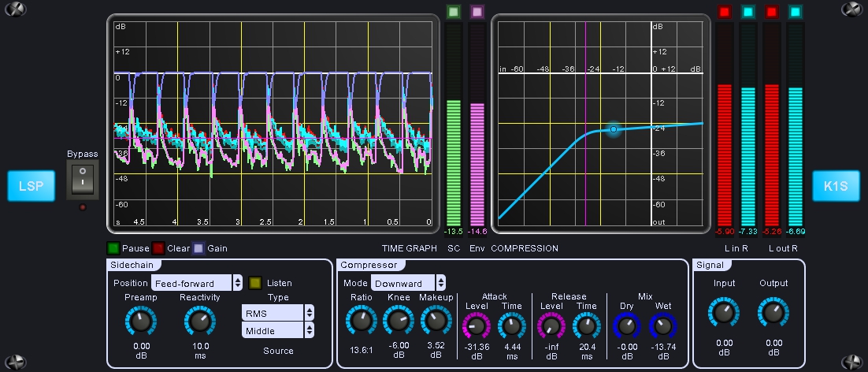Click the blue compression curve level dot
The image size is (868, 372).
[614, 129]
